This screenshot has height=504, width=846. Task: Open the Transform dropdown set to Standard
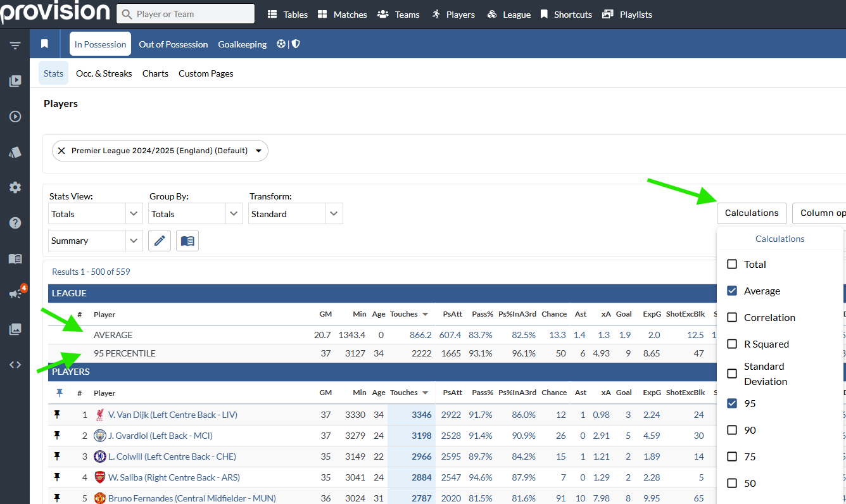(x=296, y=214)
